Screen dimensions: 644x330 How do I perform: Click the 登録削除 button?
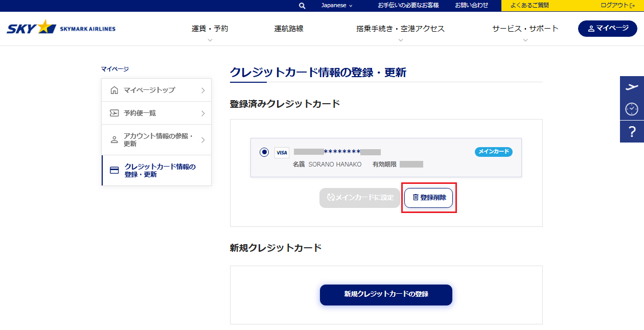(x=428, y=198)
